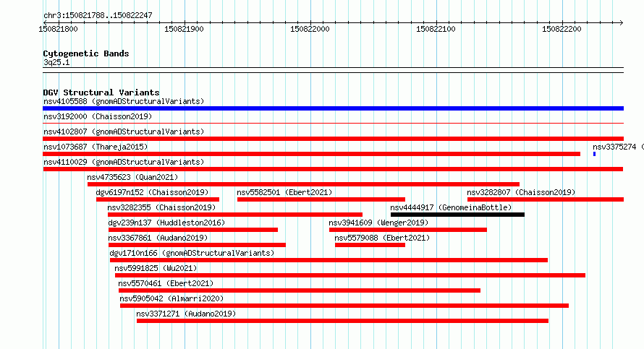Viewport: 644px width, 349px height.
Task: Open nsv4102807 gnomADStructuralVariants label
Action: point(124,132)
